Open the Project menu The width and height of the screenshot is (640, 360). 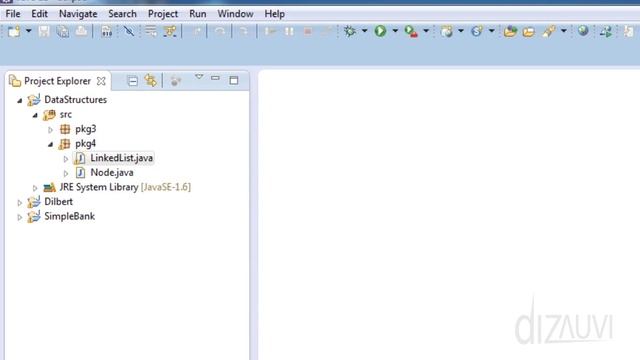point(163,14)
